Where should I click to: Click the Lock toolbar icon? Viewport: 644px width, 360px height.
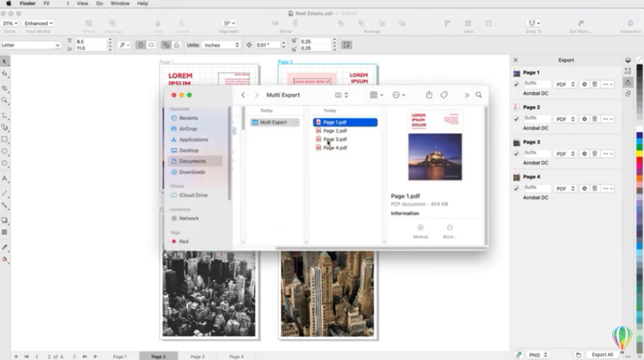158,24
